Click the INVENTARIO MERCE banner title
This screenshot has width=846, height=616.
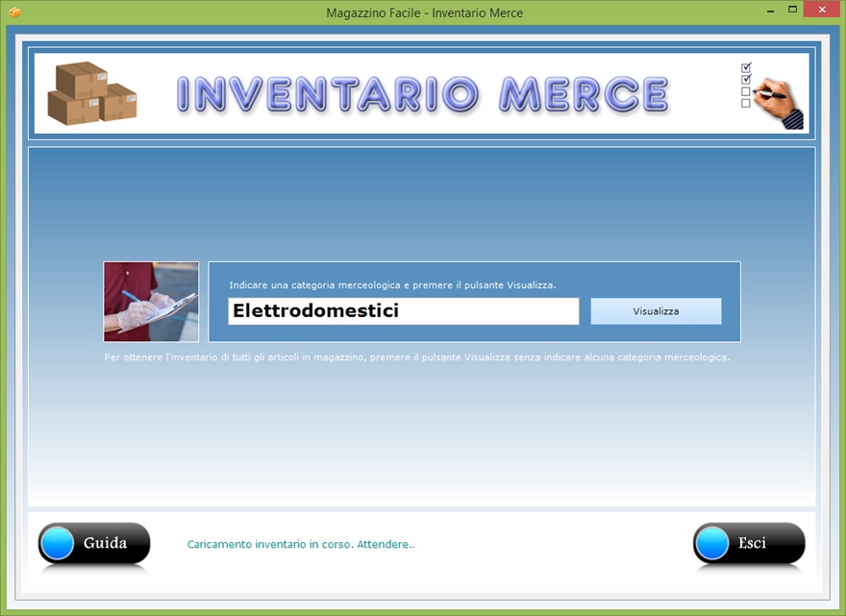coord(422,94)
